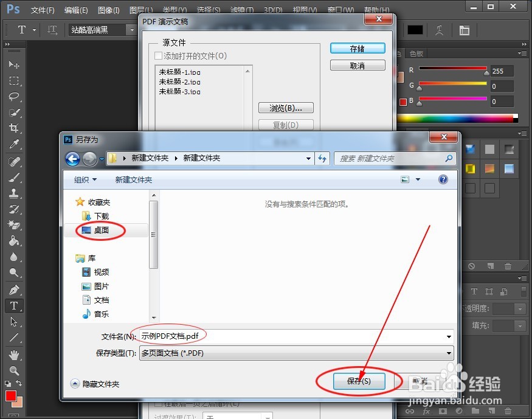Select the Move tool

[x=14, y=64]
